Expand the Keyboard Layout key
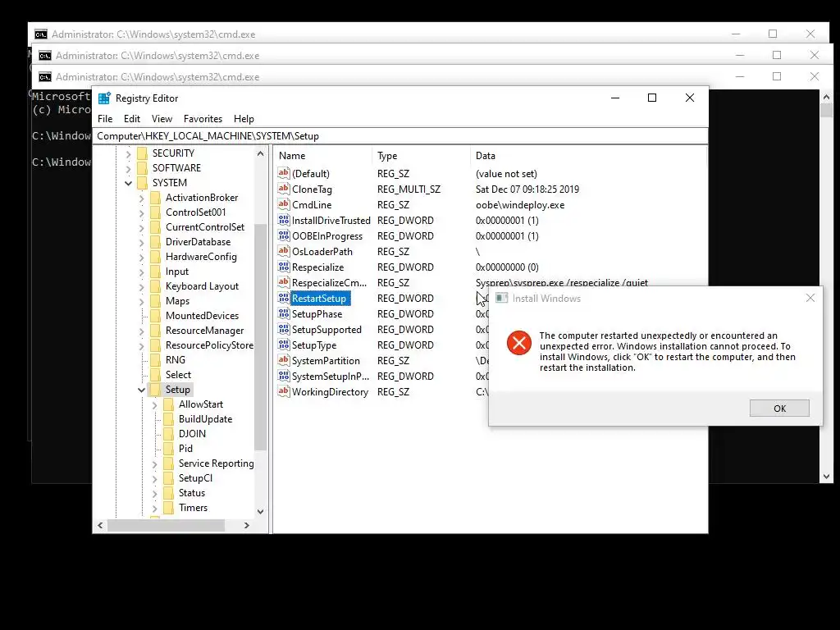This screenshot has width=840, height=630. coord(141,286)
